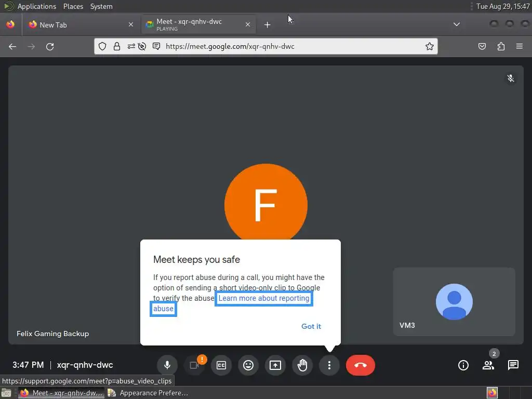Open the Places menu
The width and height of the screenshot is (532, 399).
[73, 6]
